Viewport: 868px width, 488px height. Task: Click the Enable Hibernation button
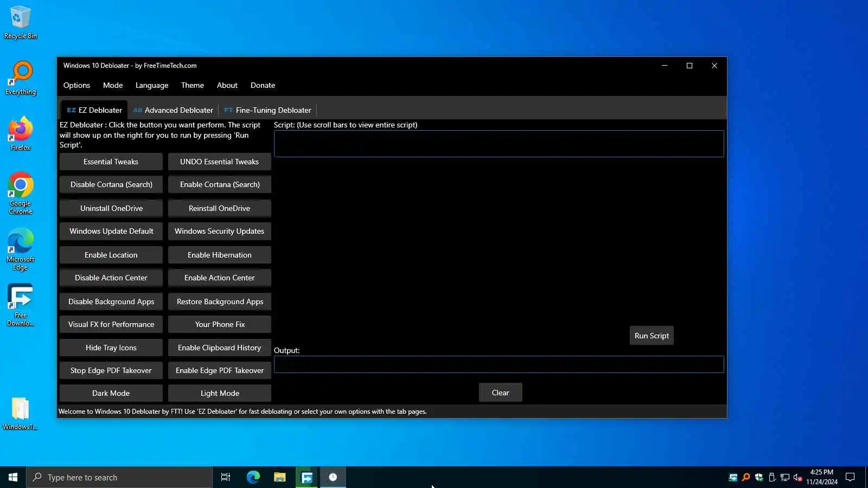(x=220, y=255)
